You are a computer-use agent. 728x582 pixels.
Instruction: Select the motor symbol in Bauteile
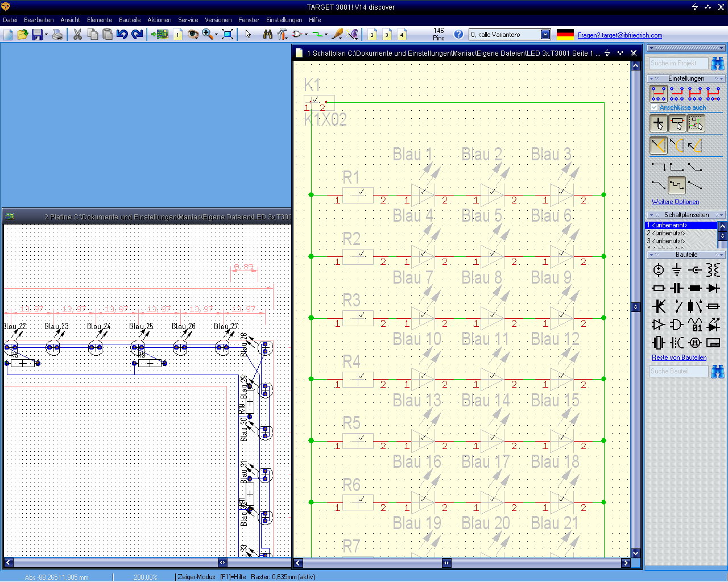click(694, 343)
